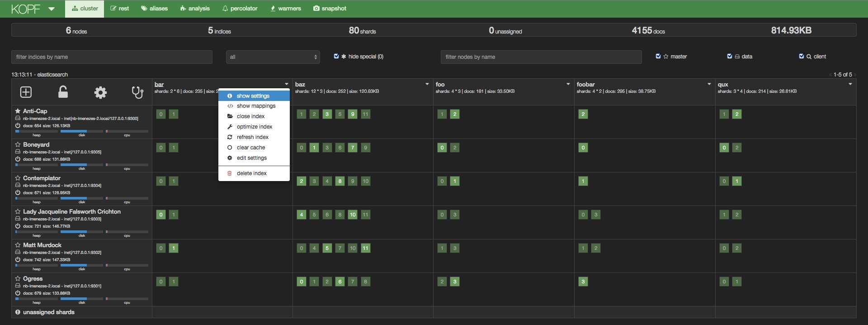Open baz index dropdown arrow
Image resolution: width=868 pixels, height=325 pixels.
point(427,84)
